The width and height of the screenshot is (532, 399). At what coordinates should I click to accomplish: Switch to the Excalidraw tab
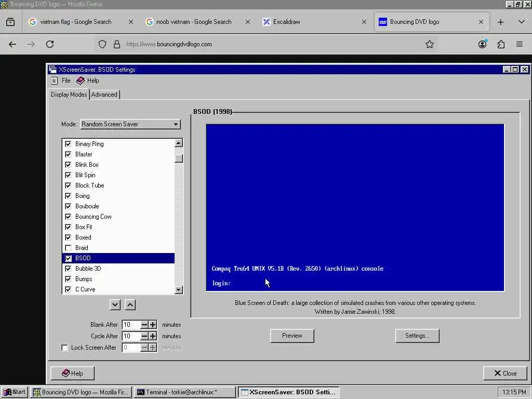click(x=286, y=22)
